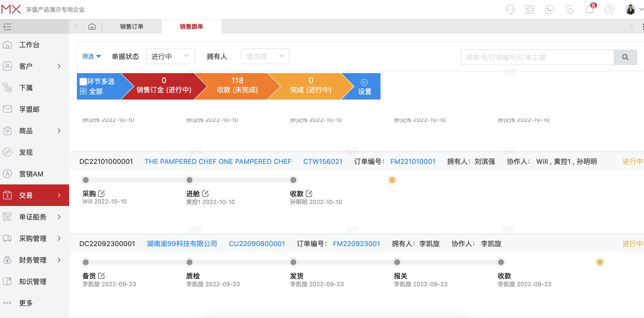Click the WhatsApp phone icon in top bar
The height and width of the screenshot is (318, 644).
(550, 10)
